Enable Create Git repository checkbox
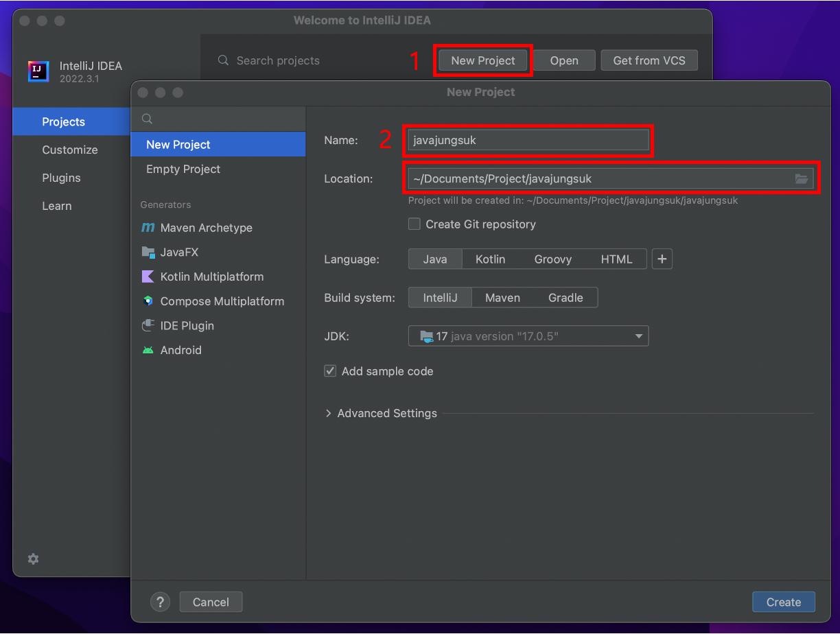The image size is (840, 634). click(x=415, y=224)
